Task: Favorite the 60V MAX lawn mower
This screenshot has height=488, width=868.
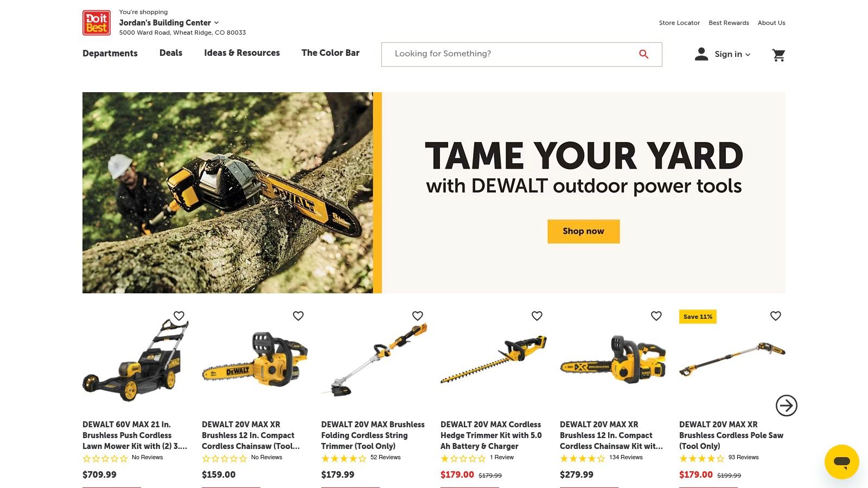Action: (x=179, y=316)
